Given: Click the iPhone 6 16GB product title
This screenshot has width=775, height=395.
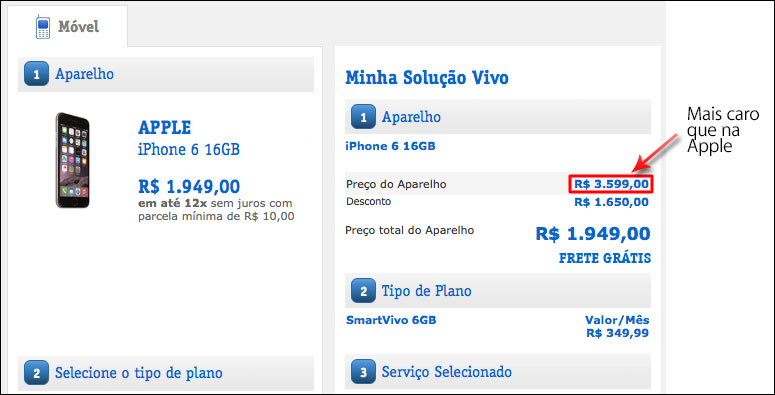Looking at the screenshot, I should click(189, 149).
